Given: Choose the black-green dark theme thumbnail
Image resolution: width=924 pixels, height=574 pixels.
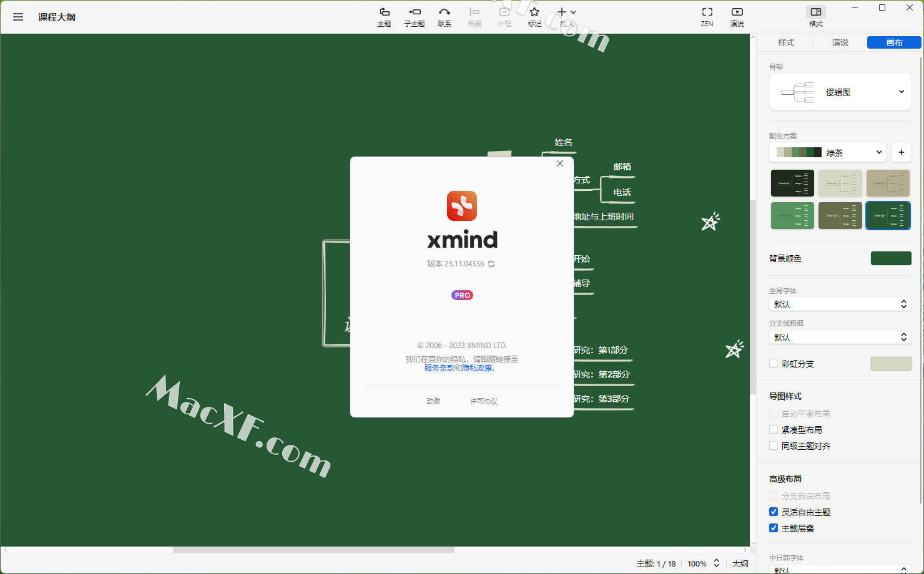Looking at the screenshot, I should [793, 183].
